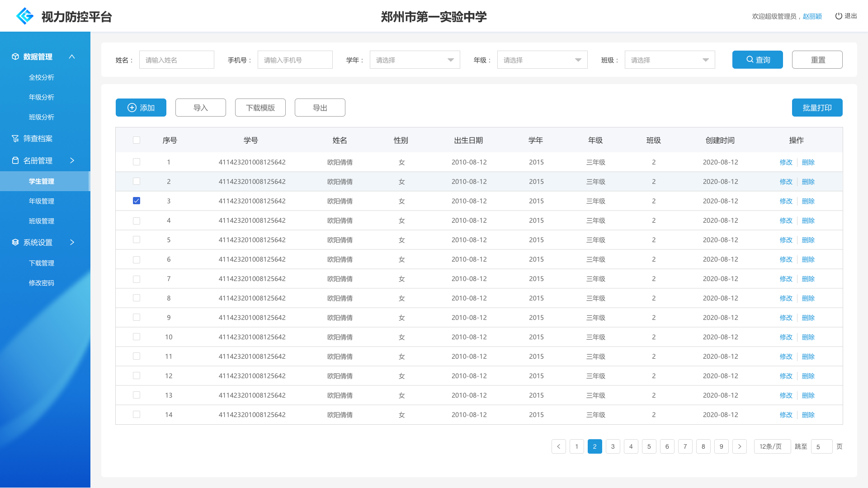The height and width of the screenshot is (488, 868).
Task: Uncheck the checkbox for row 3
Action: coord(137,201)
